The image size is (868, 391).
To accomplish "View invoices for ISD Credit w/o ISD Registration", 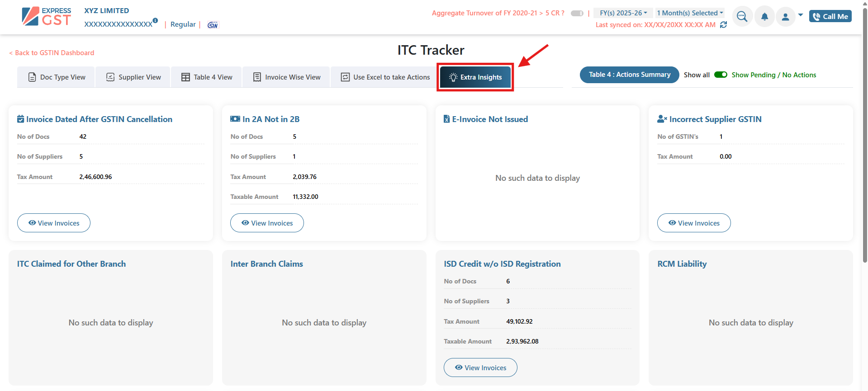I will click(480, 367).
